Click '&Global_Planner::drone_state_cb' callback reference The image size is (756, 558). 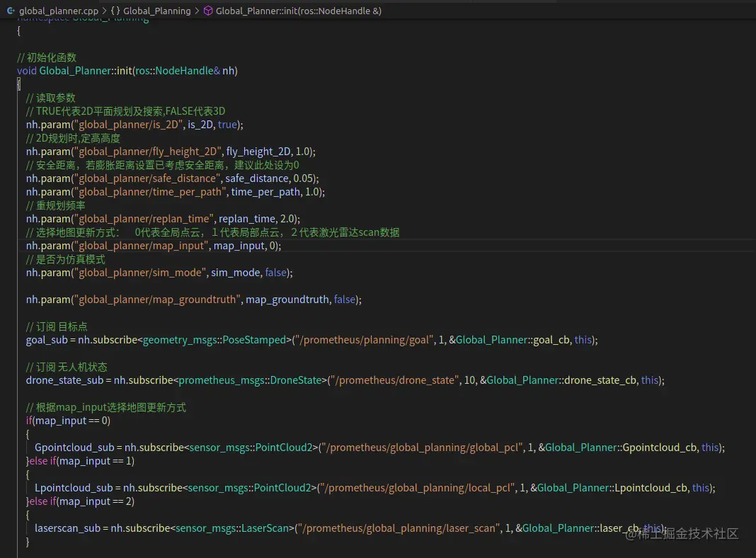(558, 380)
